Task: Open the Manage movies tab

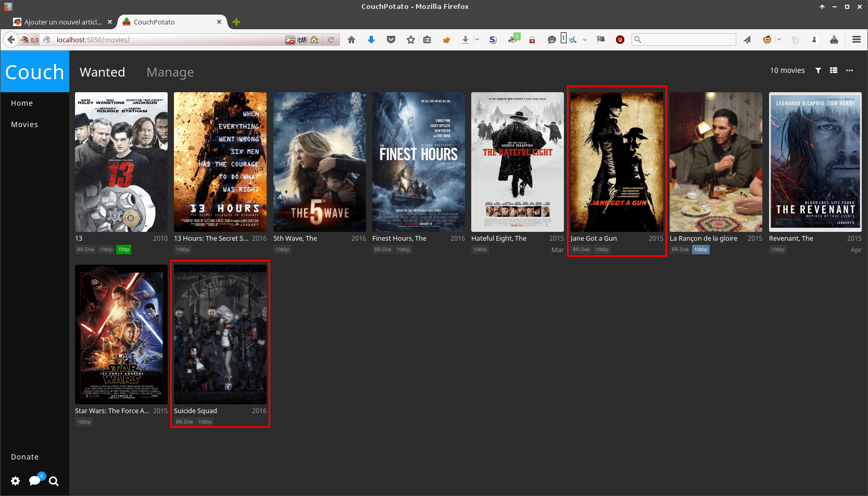Action: point(170,72)
